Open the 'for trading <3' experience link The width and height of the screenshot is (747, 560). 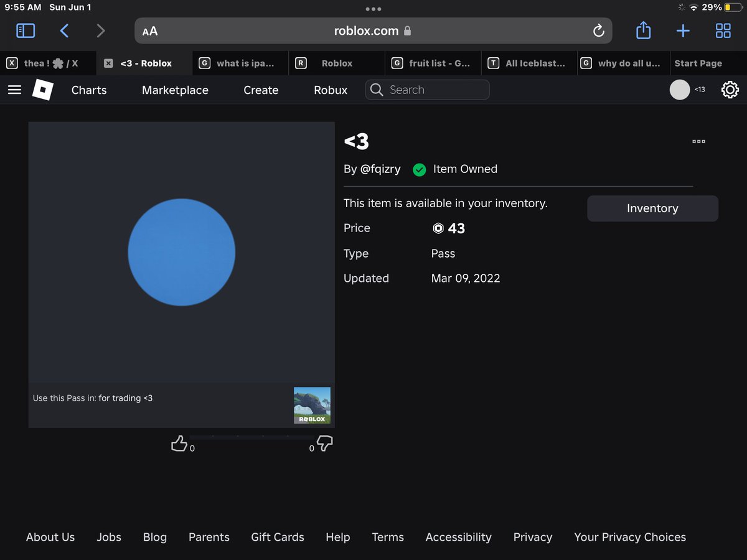(125, 398)
